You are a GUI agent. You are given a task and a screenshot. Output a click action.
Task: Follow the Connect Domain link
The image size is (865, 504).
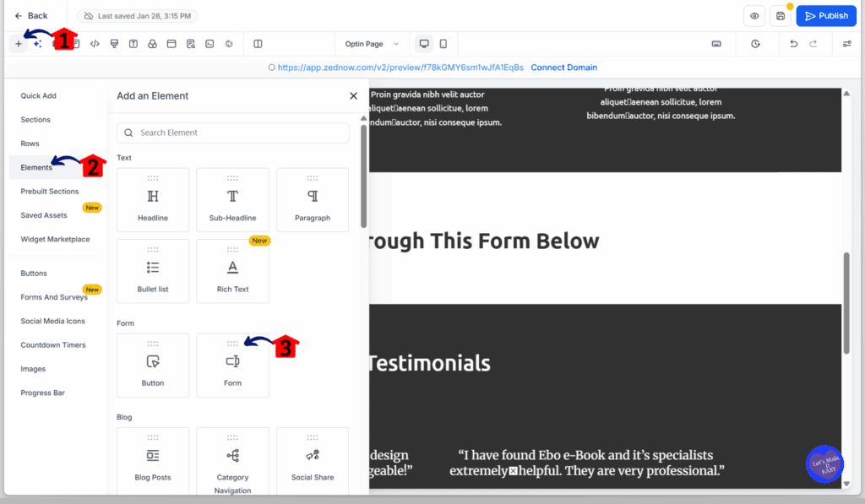[564, 68]
